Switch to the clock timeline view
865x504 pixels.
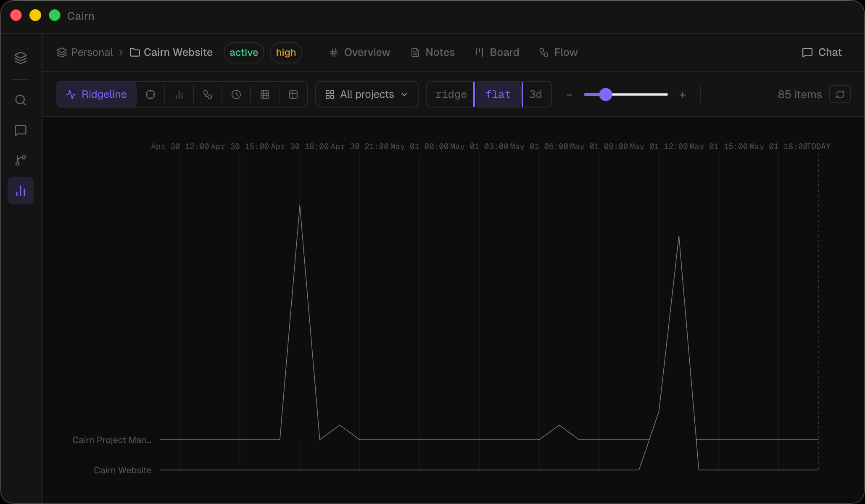[236, 94]
